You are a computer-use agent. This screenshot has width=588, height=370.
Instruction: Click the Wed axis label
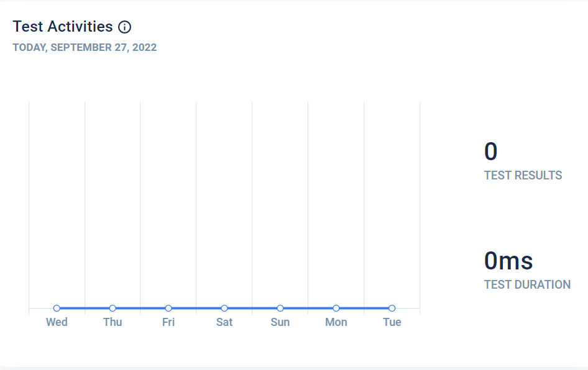click(57, 322)
